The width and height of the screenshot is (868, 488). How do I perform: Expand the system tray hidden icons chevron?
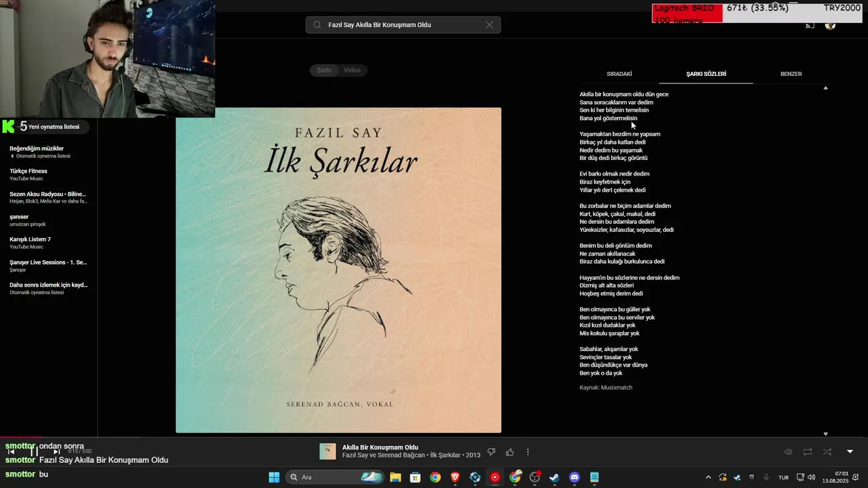708,477
